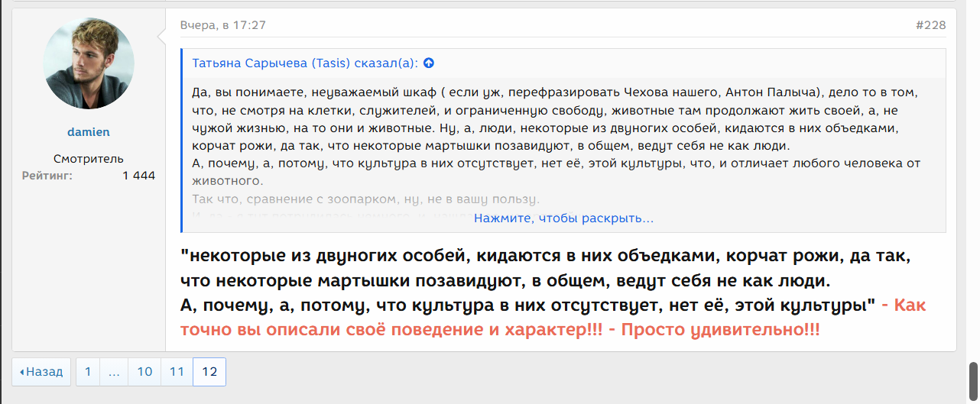980x404 pixels.
Task: Jump to page 10
Action: 144,372
